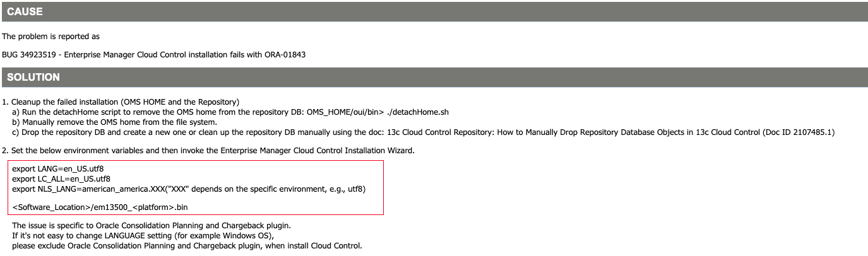The width and height of the screenshot is (868, 256).
Task: Click 'The problem is reported as' sentence
Action: click(x=51, y=37)
